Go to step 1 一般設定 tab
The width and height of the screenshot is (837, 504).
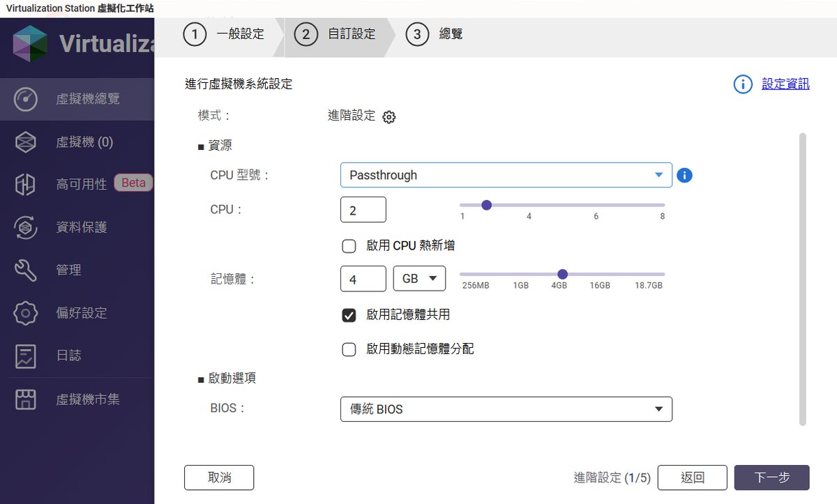(x=224, y=34)
